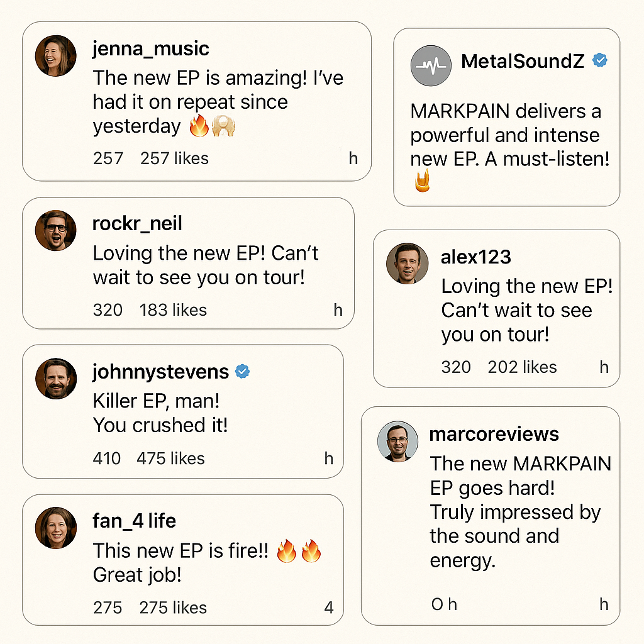644x644 pixels.
Task: Open MetalSoundZ waveform logo avatar
Action: (x=431, y=65)
